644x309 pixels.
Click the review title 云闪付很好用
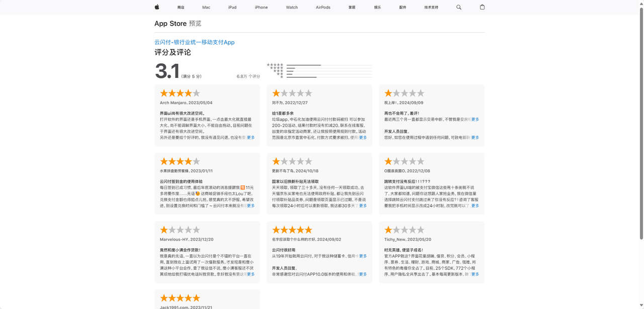coord(284,250)
